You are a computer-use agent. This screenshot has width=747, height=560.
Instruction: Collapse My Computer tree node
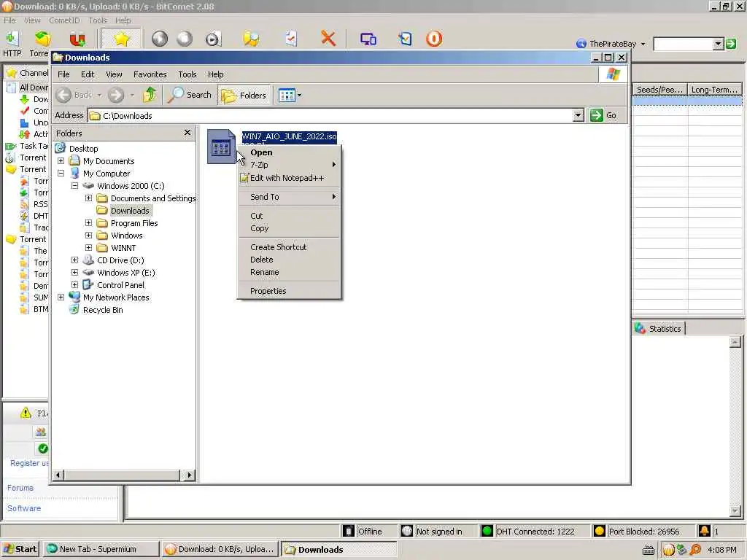pyautogui.click(x=61, y=174)
